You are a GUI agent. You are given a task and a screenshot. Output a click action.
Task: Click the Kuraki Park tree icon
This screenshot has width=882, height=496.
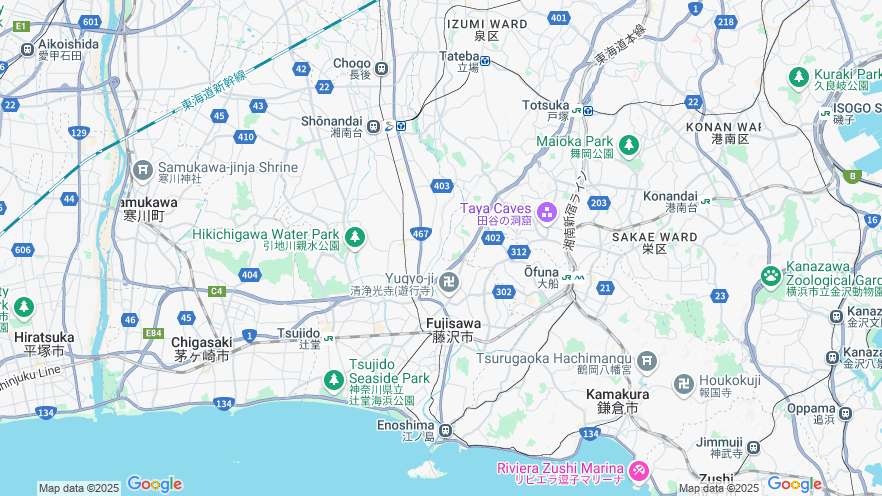click(x=799, y=77)
